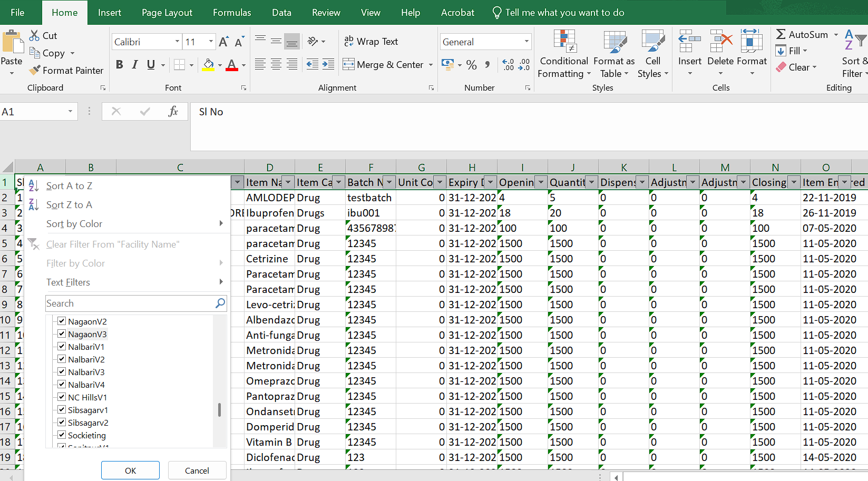The height and width of the screenshot is (481, 868).
Task: Click the Format Painter brush icon
Action: pyautogui.click(x=35, y=70)
